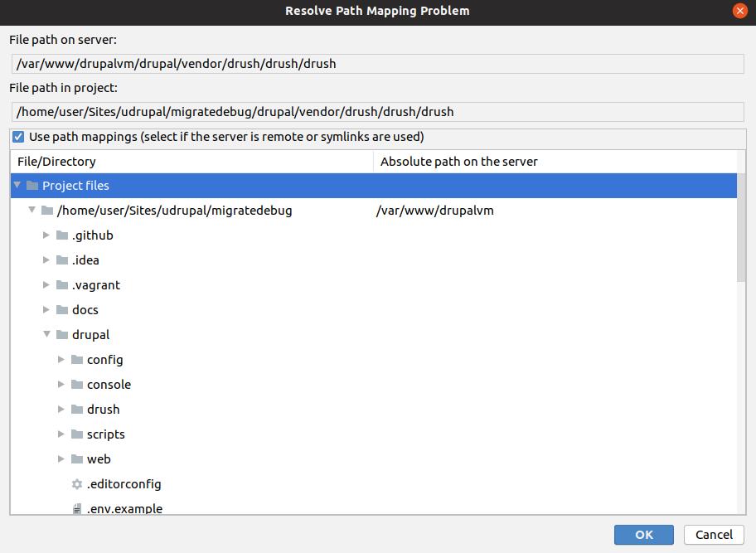Expand the config folder
Screen dimensions: 756x553
point(61,360)
